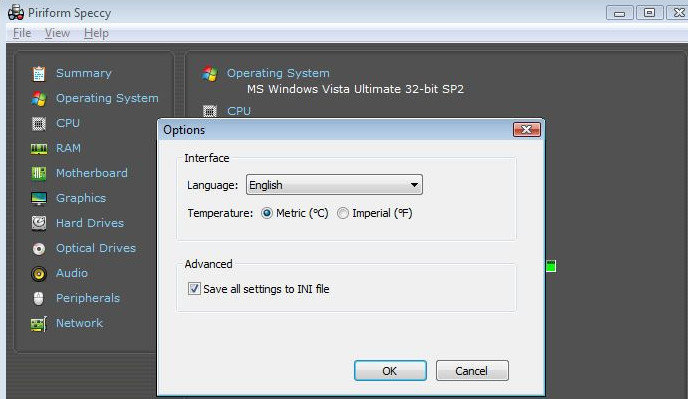Select Imperial (°F) temperature option
This screenshot has height=399, width=688.
coord(374,213)
